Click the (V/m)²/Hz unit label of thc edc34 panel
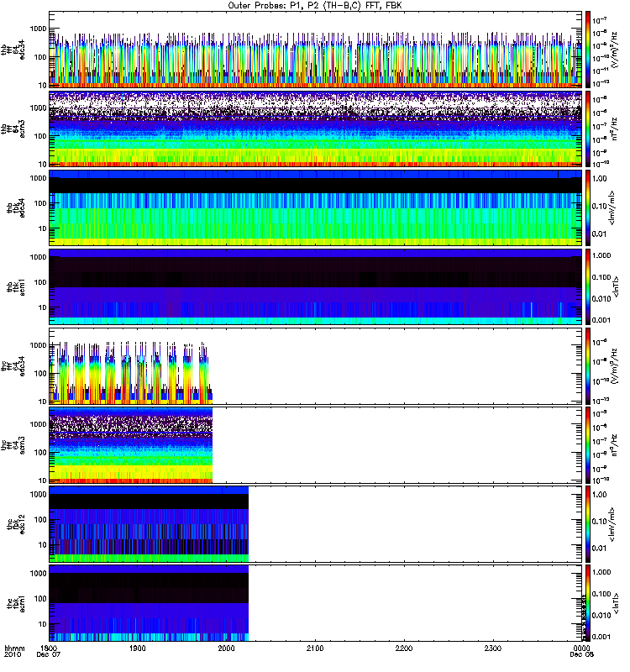 [615, 366]
